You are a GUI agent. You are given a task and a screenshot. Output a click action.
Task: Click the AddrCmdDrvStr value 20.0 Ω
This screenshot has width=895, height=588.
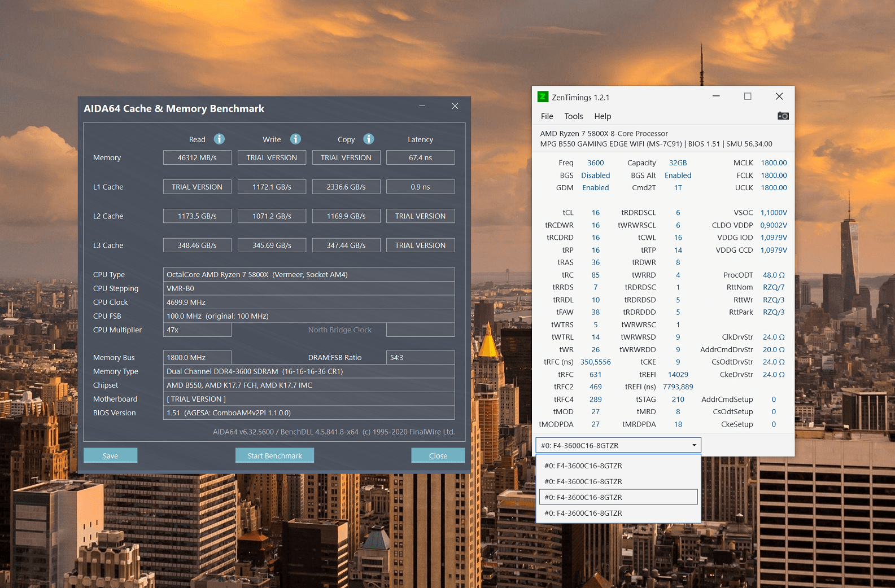pyautogui.click(x=774, y=350)
